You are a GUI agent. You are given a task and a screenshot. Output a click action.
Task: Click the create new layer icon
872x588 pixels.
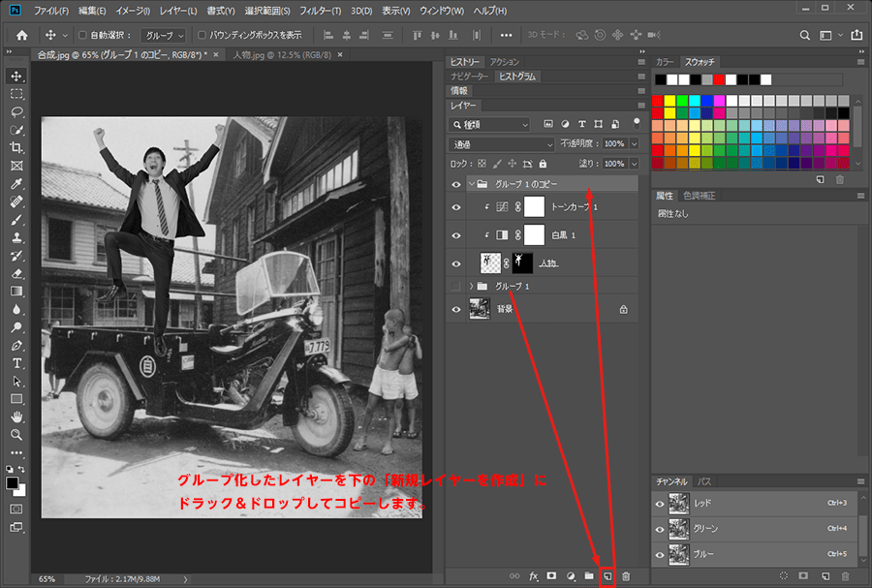(x=607, y=576)
